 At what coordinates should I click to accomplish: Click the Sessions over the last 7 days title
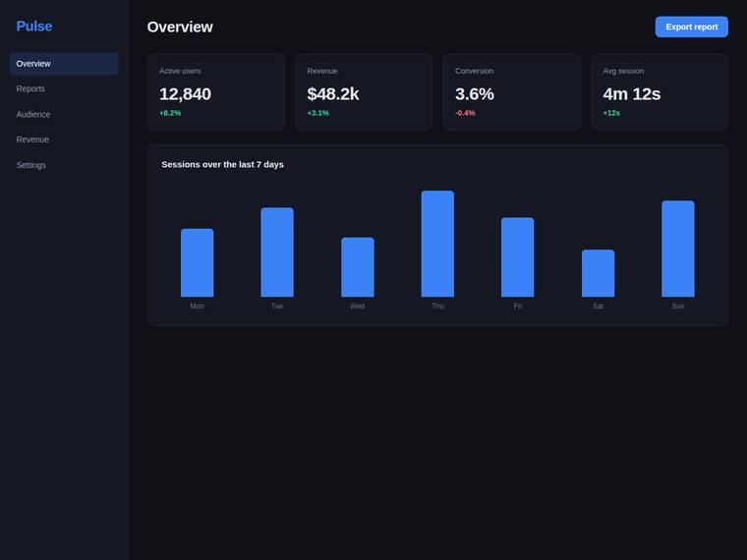(222, 164)
